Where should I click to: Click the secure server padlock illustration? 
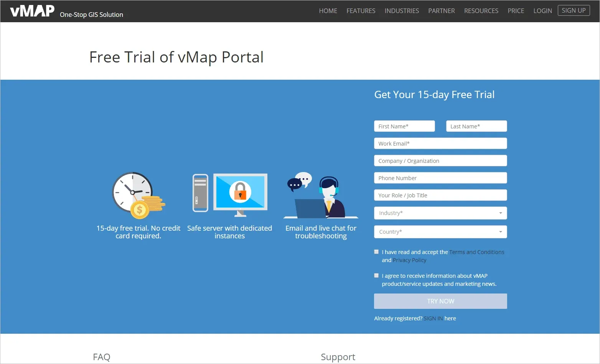(x=230, y=195)
